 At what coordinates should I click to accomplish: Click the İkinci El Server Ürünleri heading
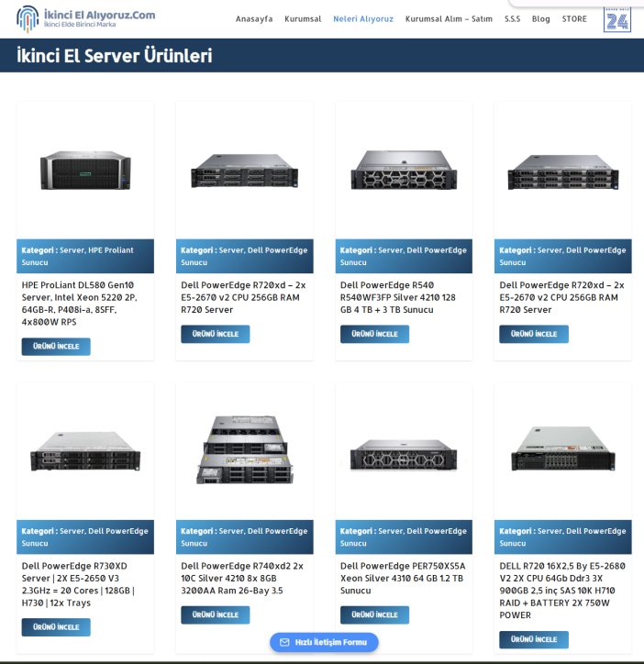coord(115,55)
